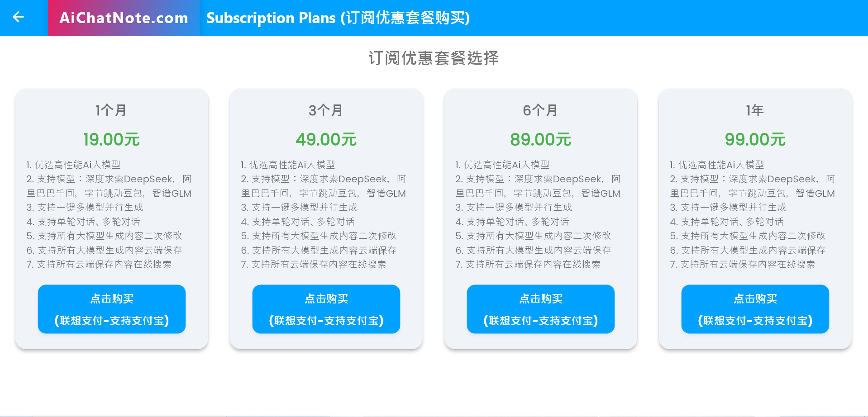The height and width of the screenshot is (417, 868).
Task: Click 联想支付-支持支付宝 text on 1年 plan
Action: point(754,320)
